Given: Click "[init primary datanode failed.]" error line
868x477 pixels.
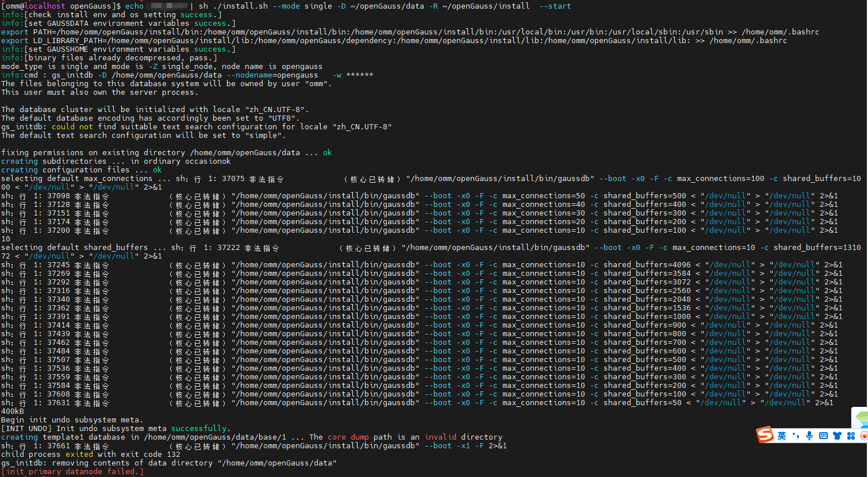Looking at the screenshot, I should [72, 471].
